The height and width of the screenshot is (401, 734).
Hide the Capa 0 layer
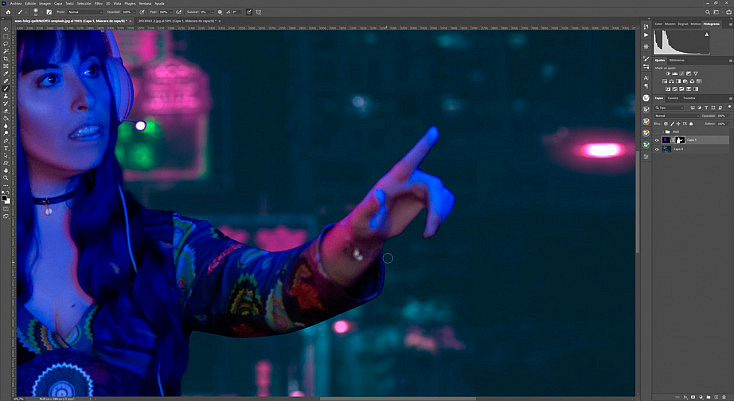click(x=657, y=149)
